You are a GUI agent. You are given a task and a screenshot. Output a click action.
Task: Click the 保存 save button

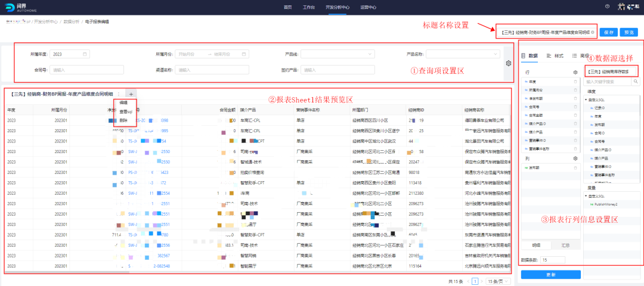click(x=609, y=32)
